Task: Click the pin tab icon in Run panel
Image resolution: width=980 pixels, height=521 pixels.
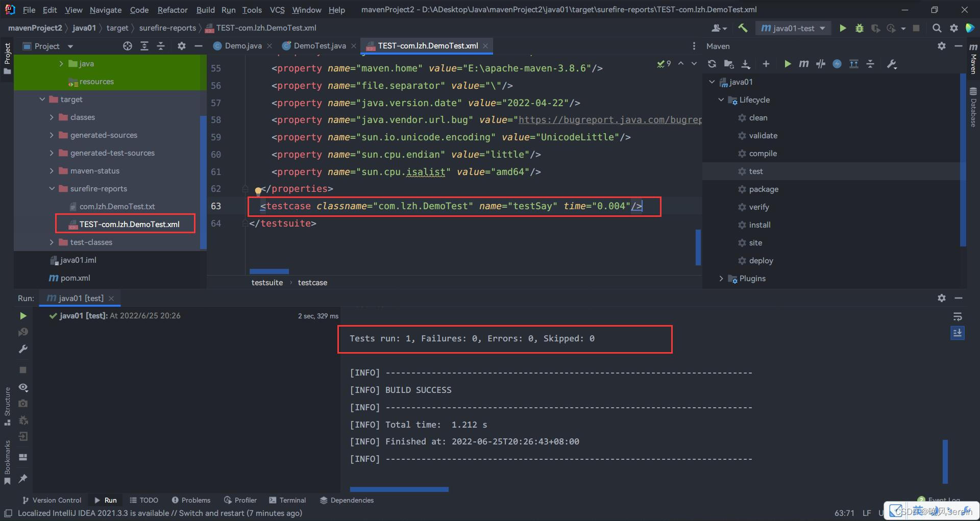Action: pyautogui.click(x=23, y=478)
